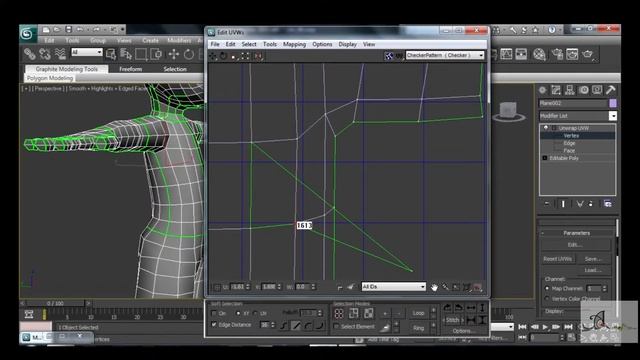Switch to the Create command panel

click(x=542, y=90)
